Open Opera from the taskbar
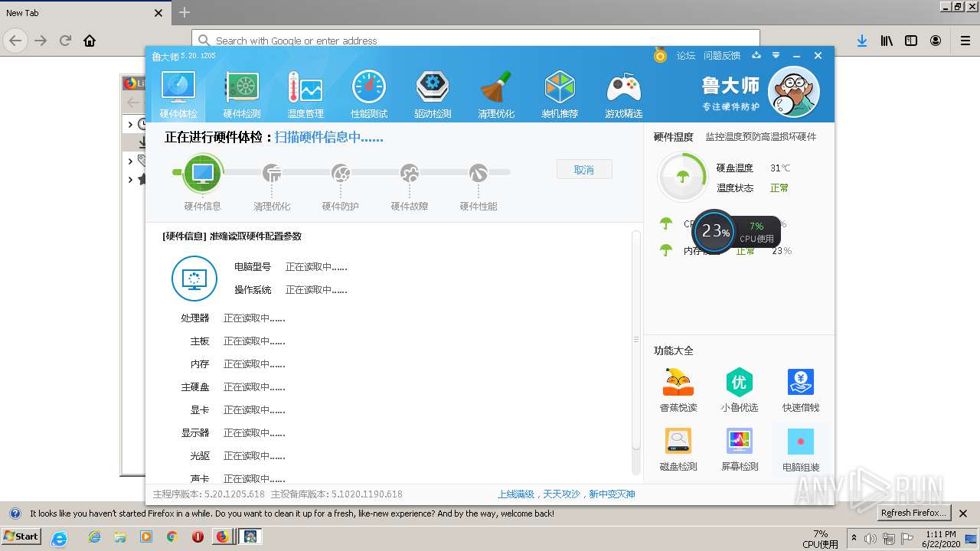 coord(198,536)
